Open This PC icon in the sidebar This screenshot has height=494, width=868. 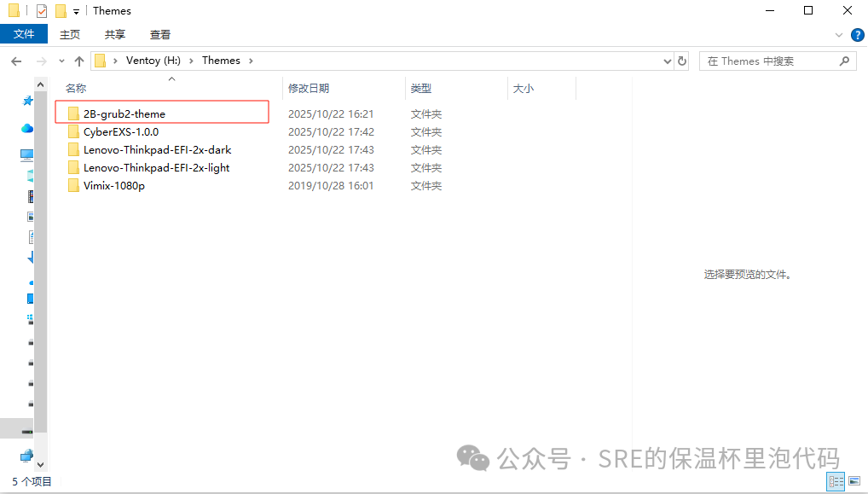pos(27,154)
